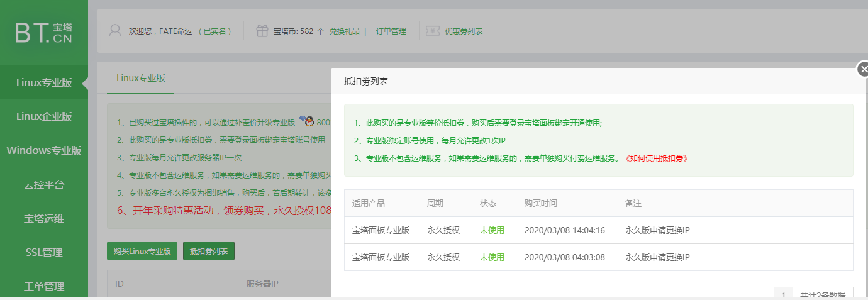The height and width of the screenshot is (300, 868).
Task: Click 宝塔币: 582 个 balance text
Action: pos(299,31)
